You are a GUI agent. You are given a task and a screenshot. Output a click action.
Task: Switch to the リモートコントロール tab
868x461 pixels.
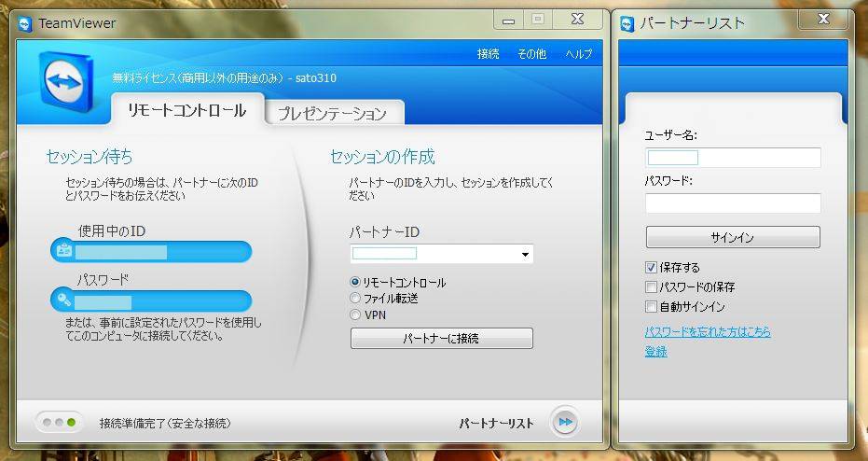tap(186, 110)
